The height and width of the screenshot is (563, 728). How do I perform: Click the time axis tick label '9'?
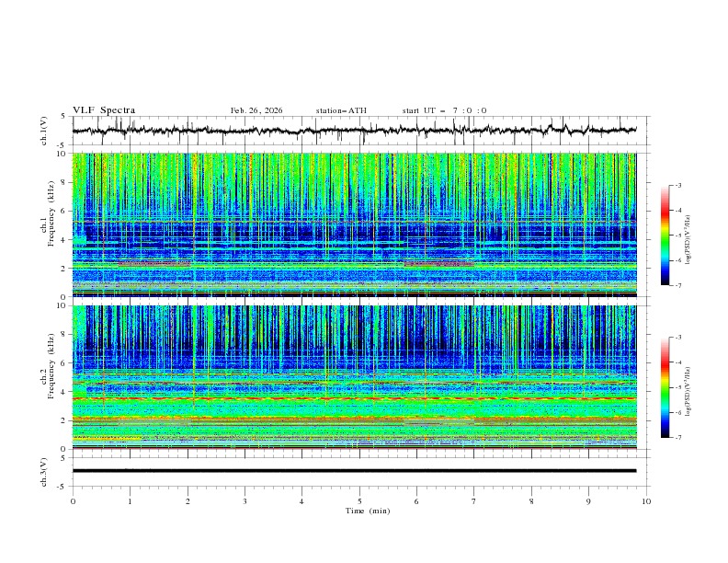(x=588, y=501)
